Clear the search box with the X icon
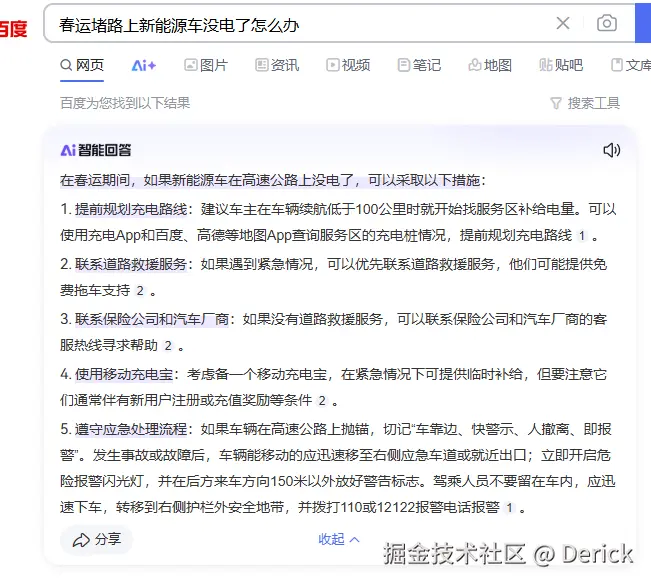 pos(563,23)
